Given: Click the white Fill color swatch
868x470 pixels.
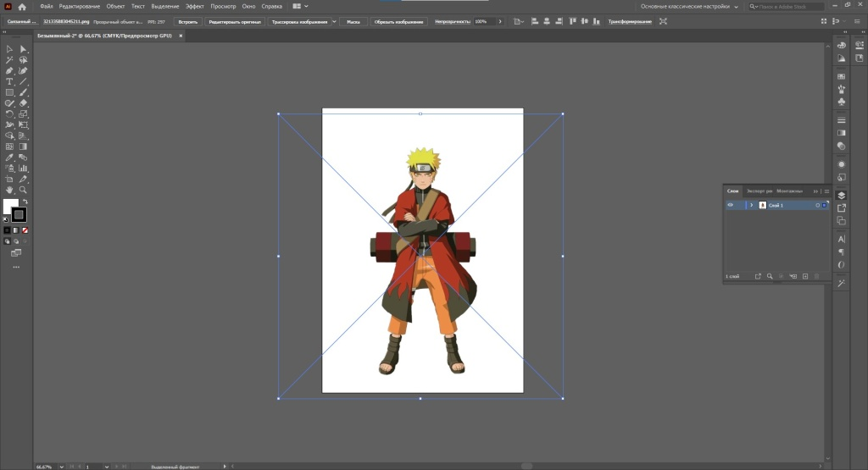Looking at the screenshot, I should click(x=9, y=206).
